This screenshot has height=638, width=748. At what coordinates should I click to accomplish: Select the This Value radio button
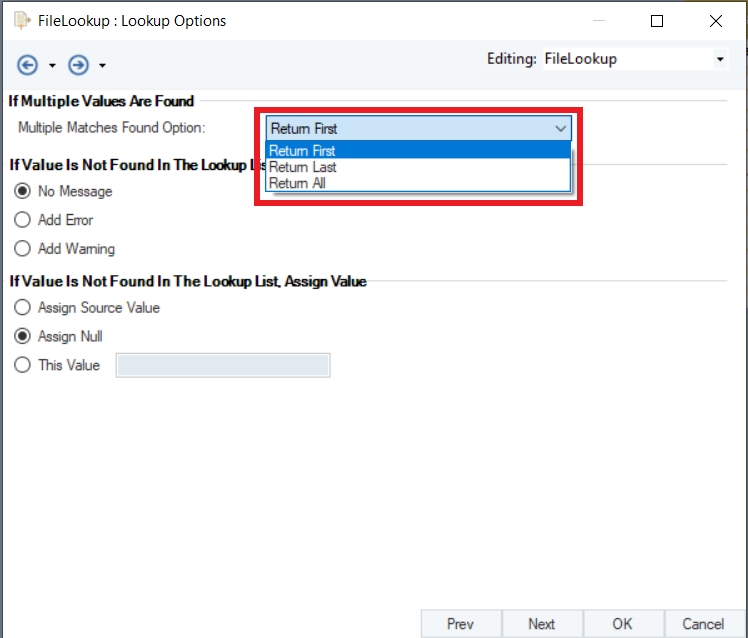23,366
